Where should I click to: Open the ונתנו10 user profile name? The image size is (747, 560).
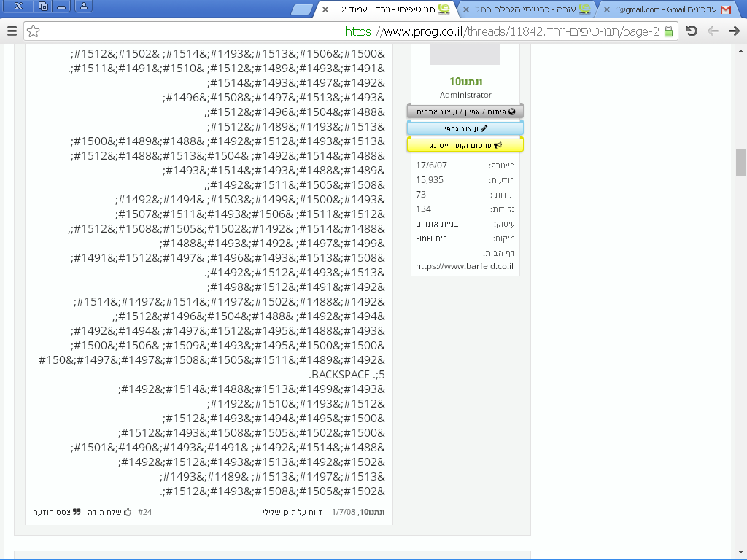click(x=465, y=82)
